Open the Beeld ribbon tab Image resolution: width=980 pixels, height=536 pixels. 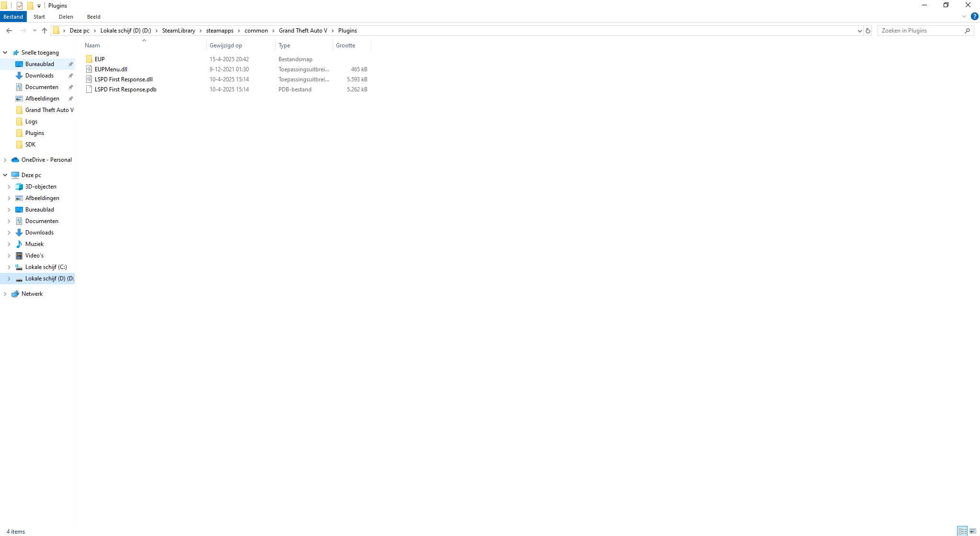coord(94,17)
